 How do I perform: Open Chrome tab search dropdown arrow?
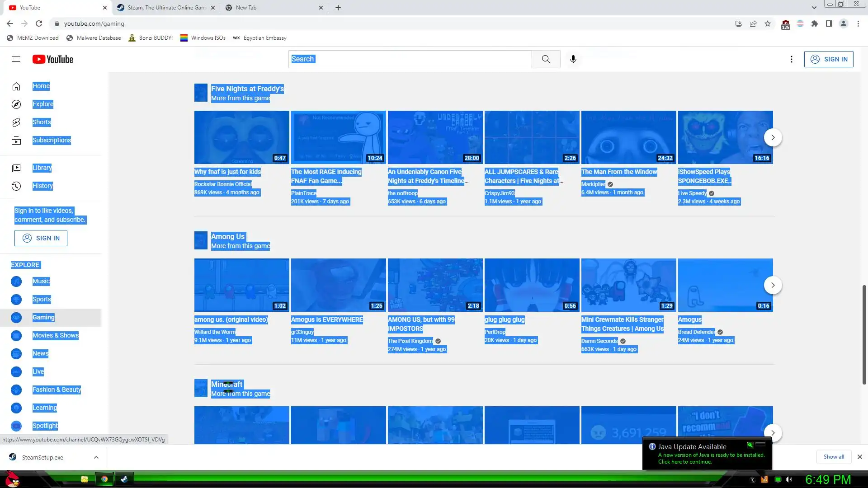pyautogui.click(x=814, y=8)
